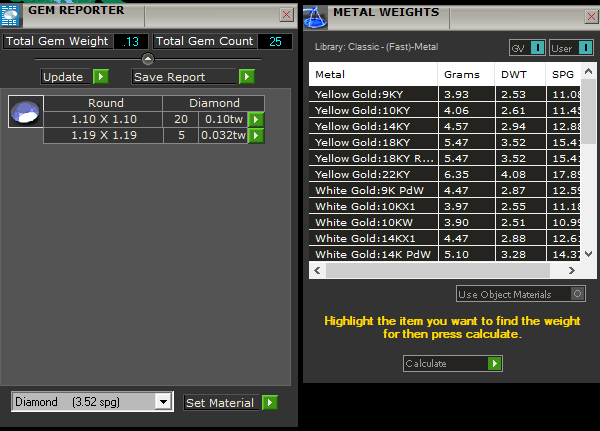Click the round diamond gem thumbnail
This screenshot has width=600, height=431.
click(x=24, y=112)
